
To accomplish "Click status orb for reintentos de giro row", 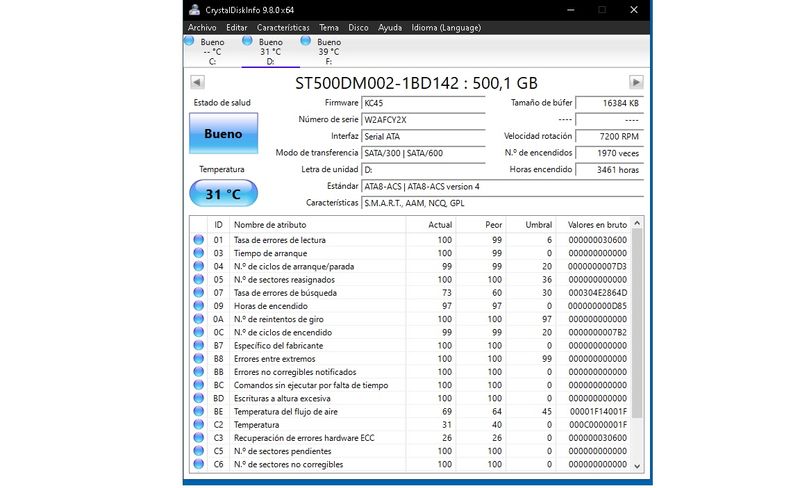I will (x=198, y=319).
